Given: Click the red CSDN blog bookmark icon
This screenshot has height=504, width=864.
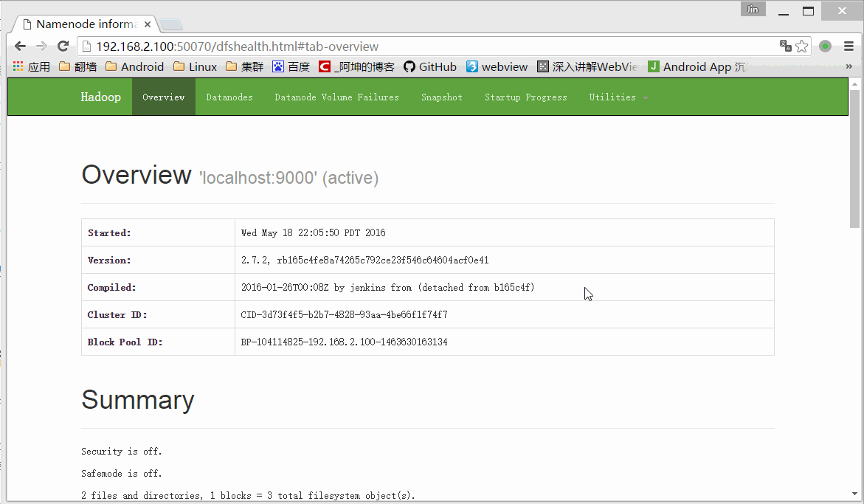Looking at the screenshot, I should pyautogui.click(x=325, y=66).
